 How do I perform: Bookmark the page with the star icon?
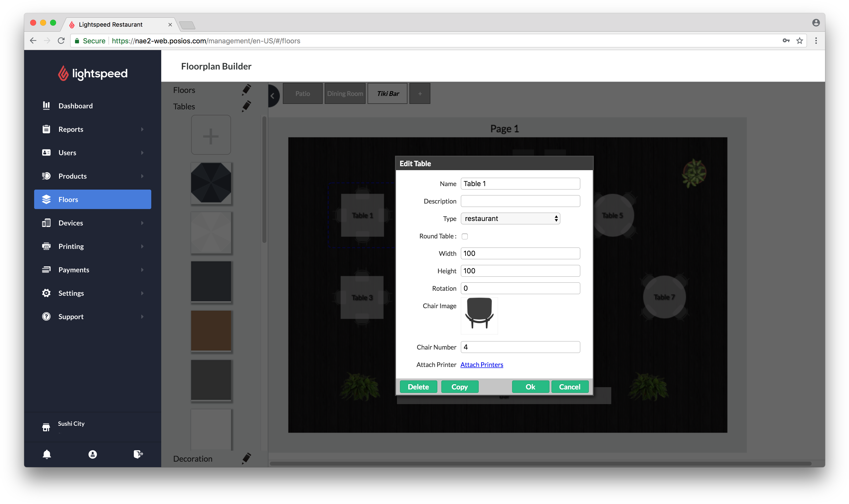click(x=799, y=41)
